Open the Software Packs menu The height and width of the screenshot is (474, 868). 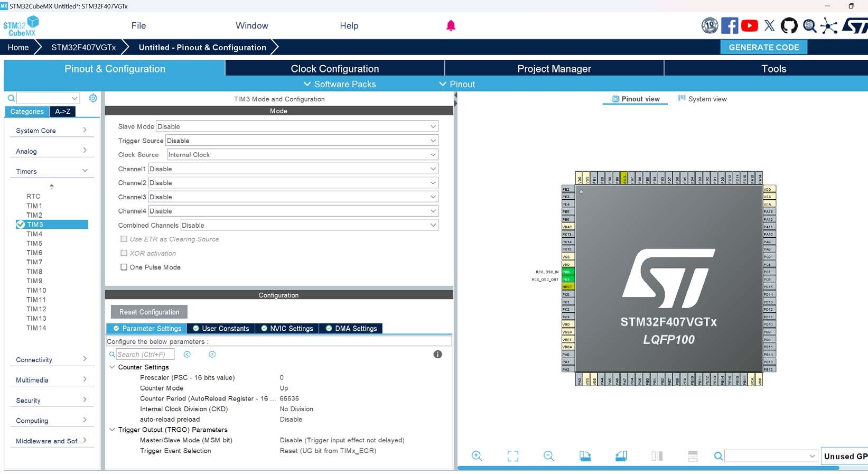pos(340,84)
